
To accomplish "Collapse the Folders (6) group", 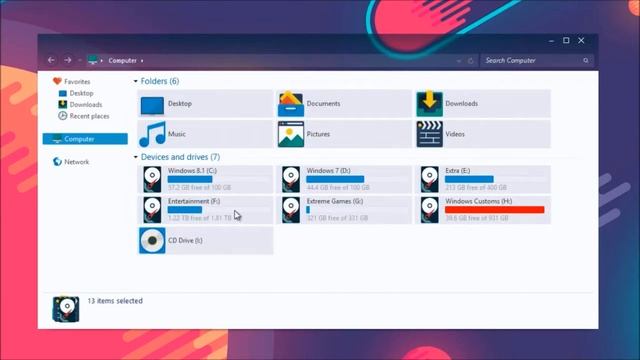I will 136,81.
